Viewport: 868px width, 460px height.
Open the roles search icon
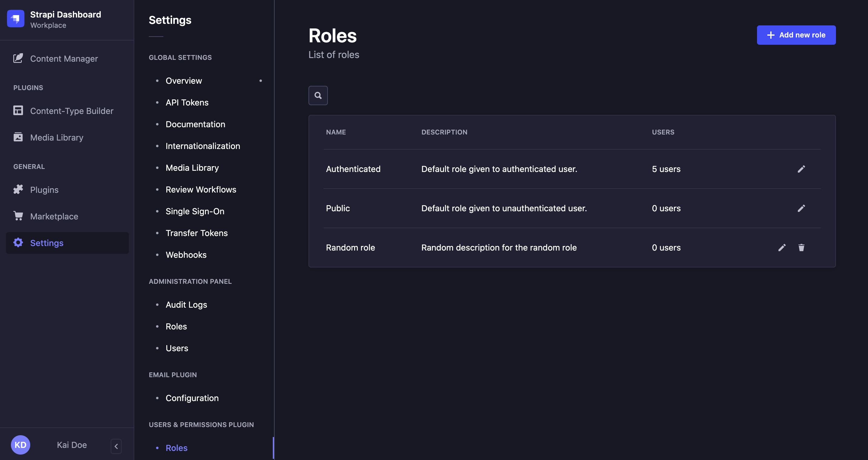coord(318,95)
